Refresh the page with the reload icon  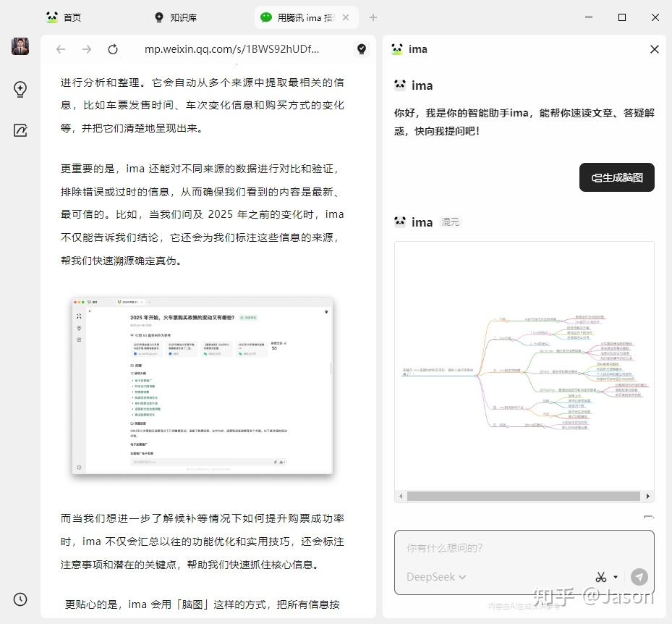(x=113, y=49)
